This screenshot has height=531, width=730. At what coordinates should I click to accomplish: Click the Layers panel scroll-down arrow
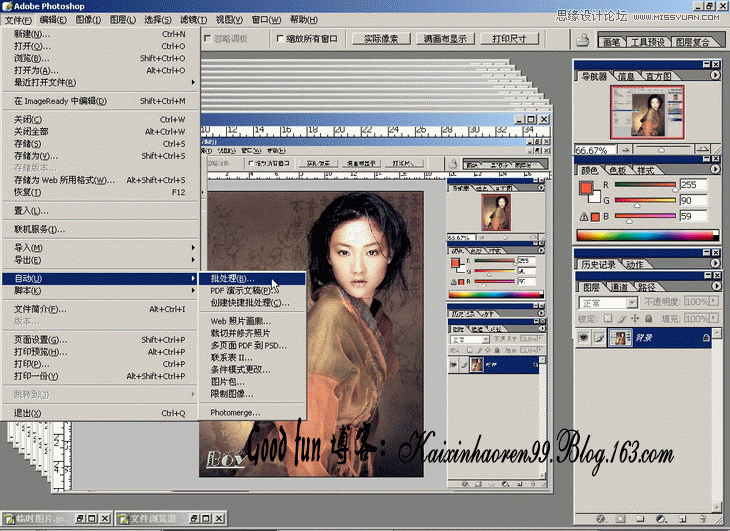click(x=717, y=506)
